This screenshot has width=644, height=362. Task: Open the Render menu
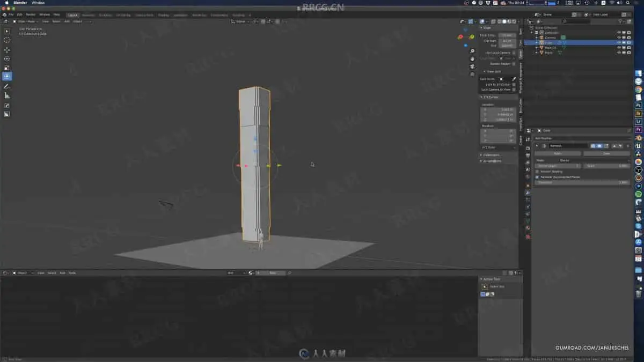(31, 15)
